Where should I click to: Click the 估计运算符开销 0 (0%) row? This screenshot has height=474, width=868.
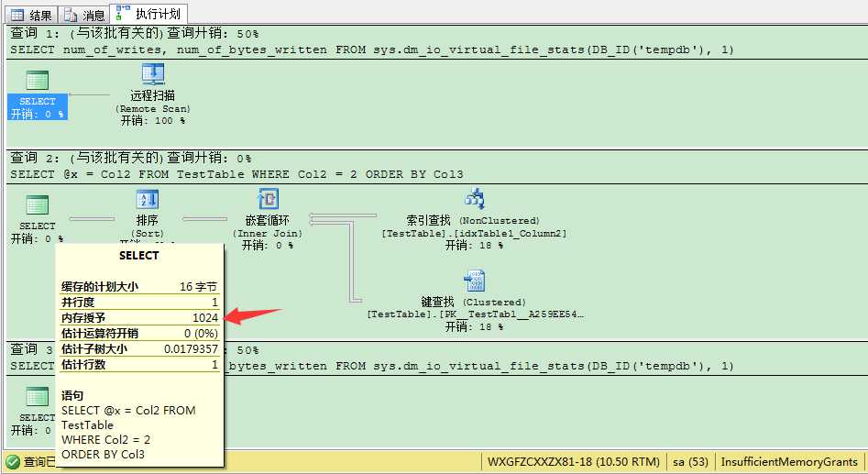tap(139, 333)
